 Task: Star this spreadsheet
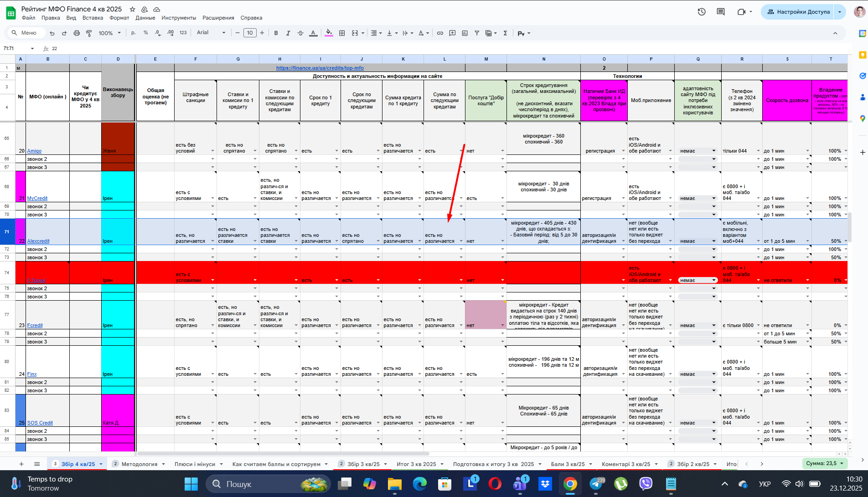[132, 9]
